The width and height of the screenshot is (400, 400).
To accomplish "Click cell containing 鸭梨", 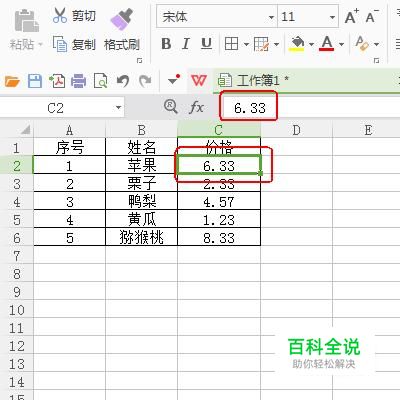I will [x=141, y=201].
